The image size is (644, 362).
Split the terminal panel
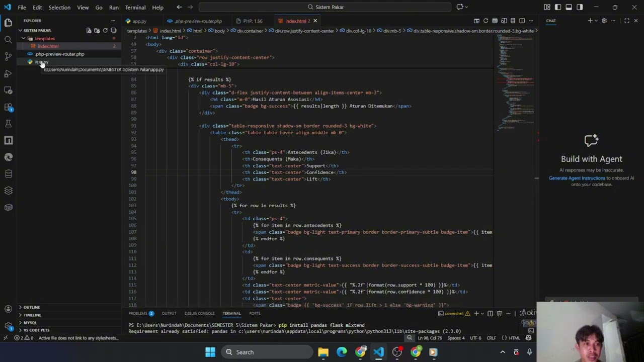[490, 313]
